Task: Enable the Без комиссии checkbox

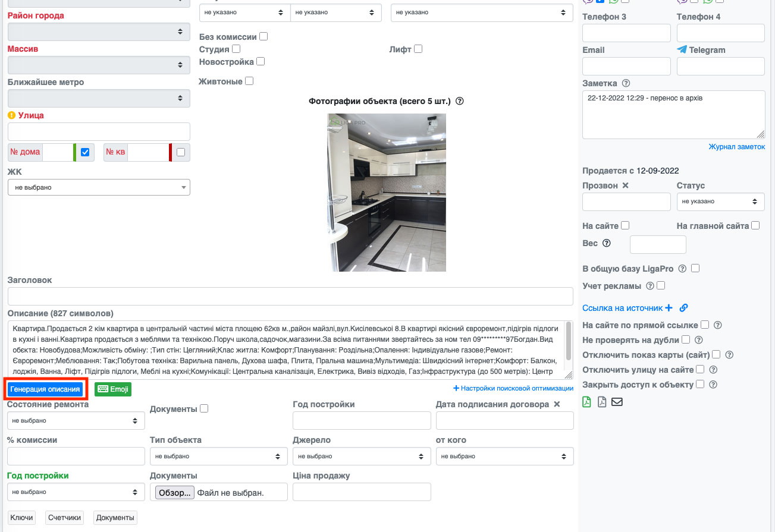Action: [263, 37]
